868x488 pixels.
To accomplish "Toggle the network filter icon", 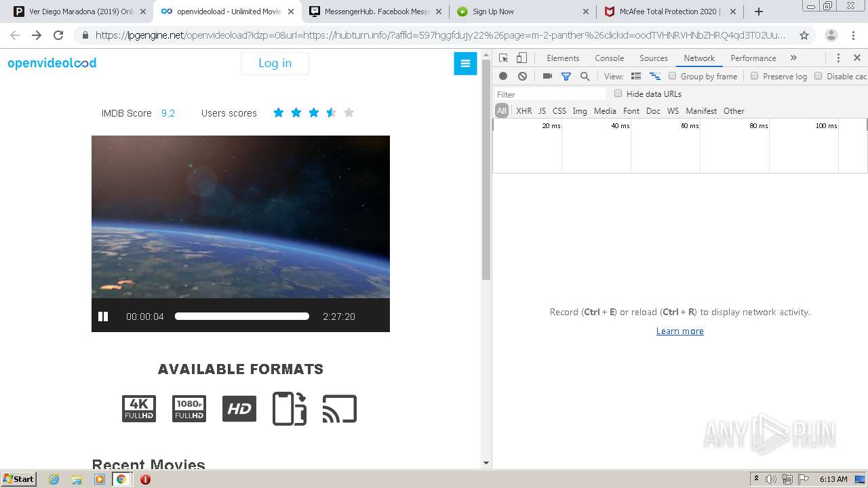I will coord(566,77).
